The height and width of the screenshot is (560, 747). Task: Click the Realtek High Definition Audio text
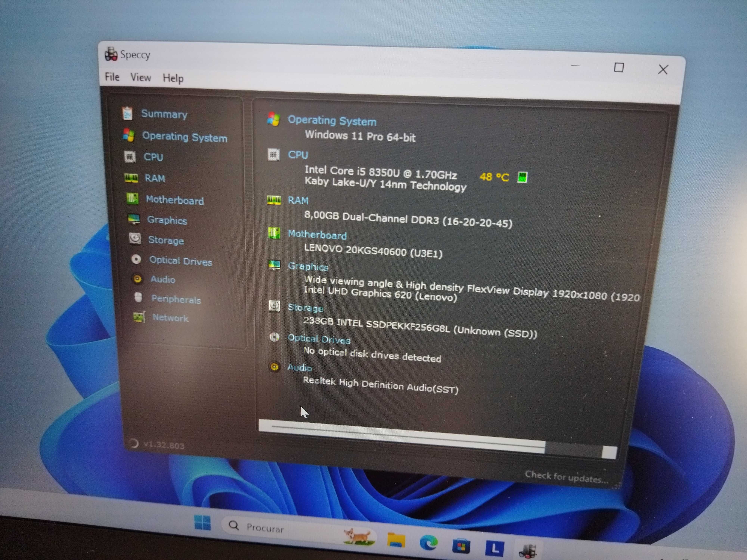(x=381, y=385)
